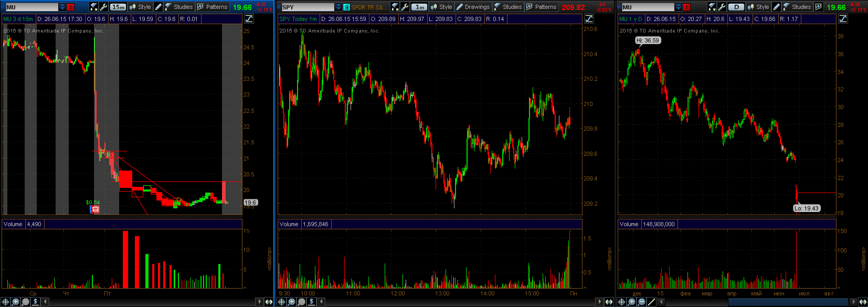Zoom out with magnifier under left chart

(25, 302)
